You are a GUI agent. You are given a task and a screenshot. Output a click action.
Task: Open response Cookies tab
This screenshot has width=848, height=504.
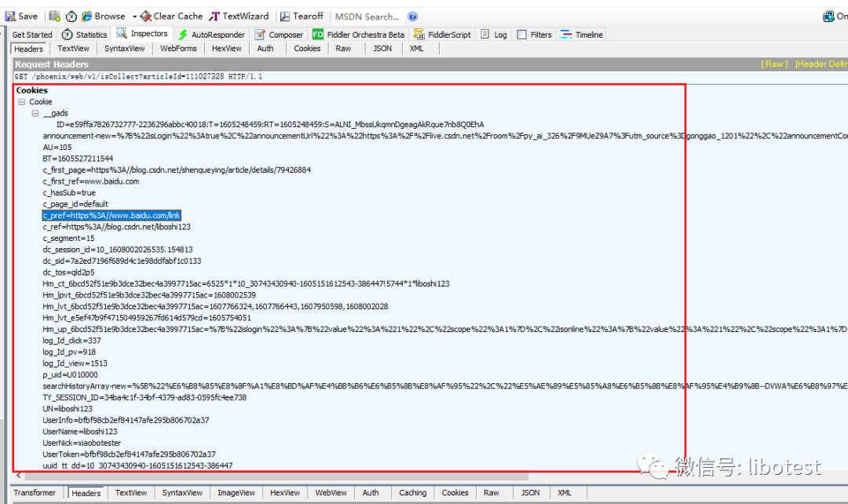click(x=455, y=493)
